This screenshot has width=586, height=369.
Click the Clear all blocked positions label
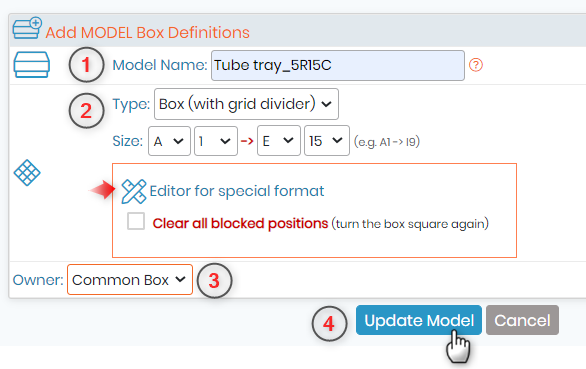pos(240,224)
